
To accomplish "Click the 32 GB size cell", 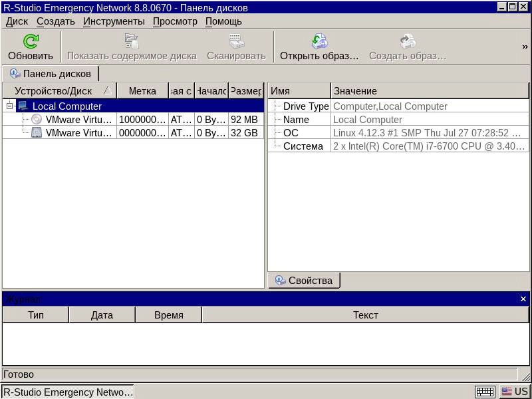I will [x=246, y=132].
